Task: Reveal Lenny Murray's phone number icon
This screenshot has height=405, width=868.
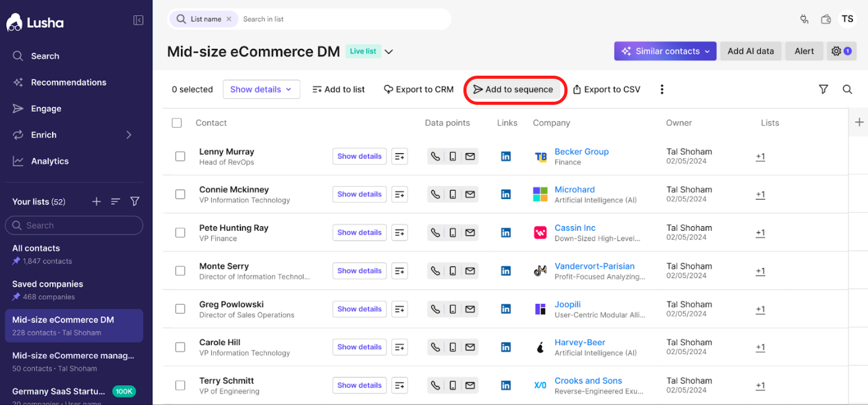Action: pos(436,156)
